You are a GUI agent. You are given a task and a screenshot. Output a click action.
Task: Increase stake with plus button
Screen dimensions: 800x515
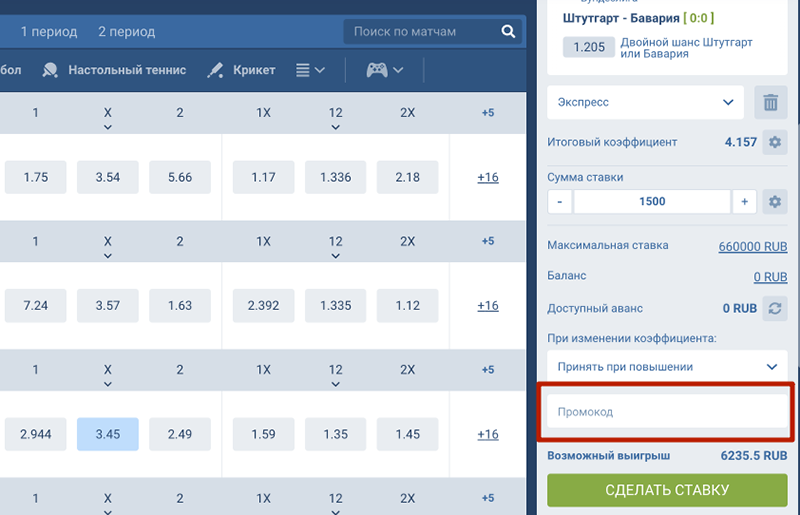click(x=744, y=201)
